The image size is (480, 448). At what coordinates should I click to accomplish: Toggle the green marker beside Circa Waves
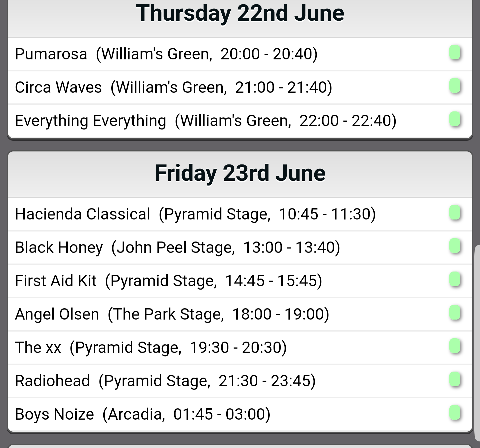455,86
